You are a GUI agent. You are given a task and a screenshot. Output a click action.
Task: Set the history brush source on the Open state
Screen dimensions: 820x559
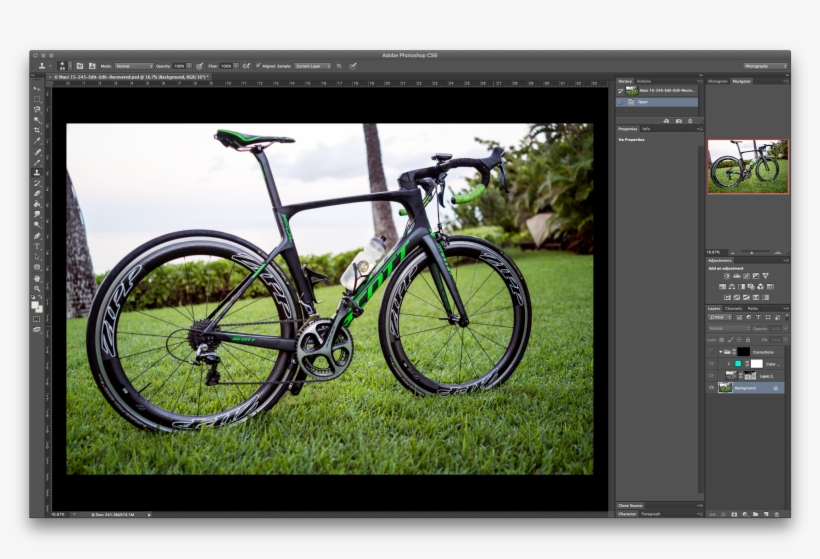coord(621,102)
